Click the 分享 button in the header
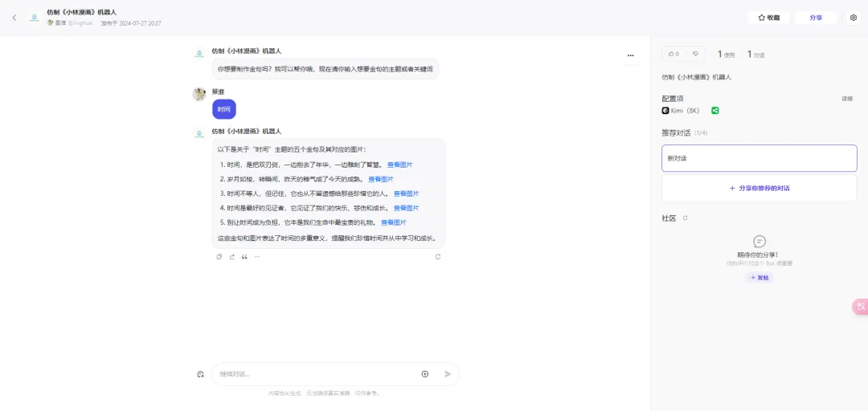This screenshot has height=411, width=868. click(816, 18)
